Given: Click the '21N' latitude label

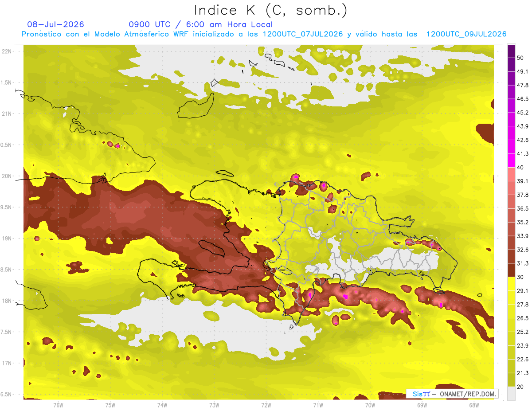Looking at the screenshot, I should 8,114.
